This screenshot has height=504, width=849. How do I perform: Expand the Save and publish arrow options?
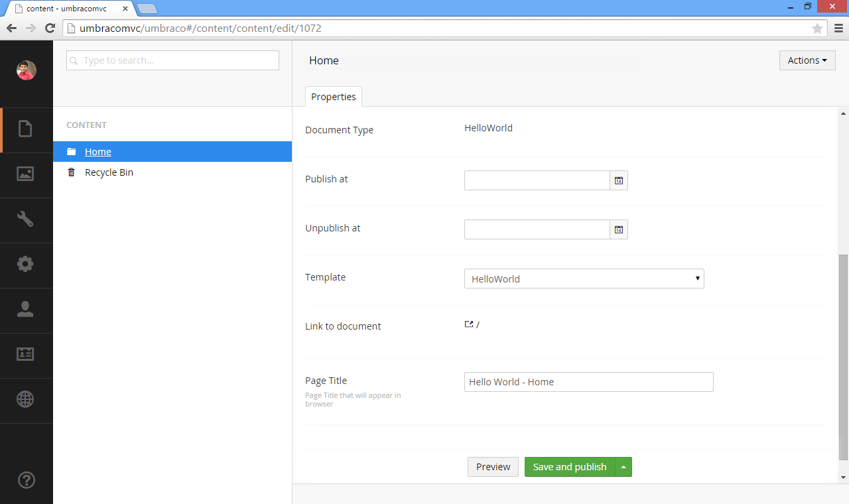click(623, 467)
